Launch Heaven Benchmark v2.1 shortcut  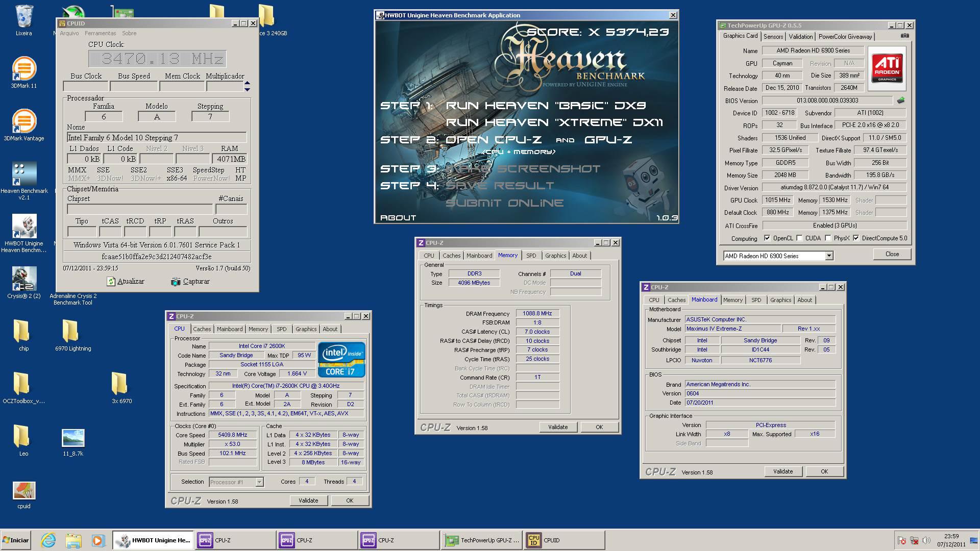tap(24, 181)
